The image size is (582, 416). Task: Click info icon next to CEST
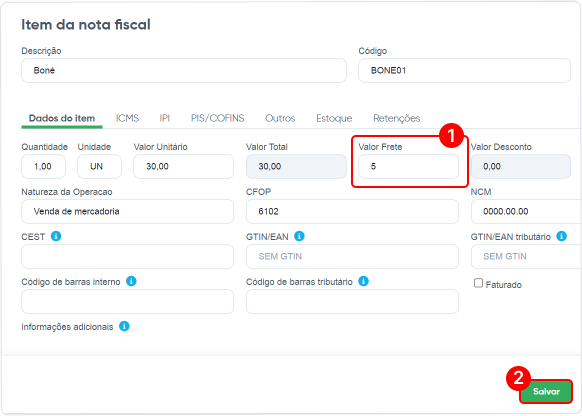pos(56,236)
